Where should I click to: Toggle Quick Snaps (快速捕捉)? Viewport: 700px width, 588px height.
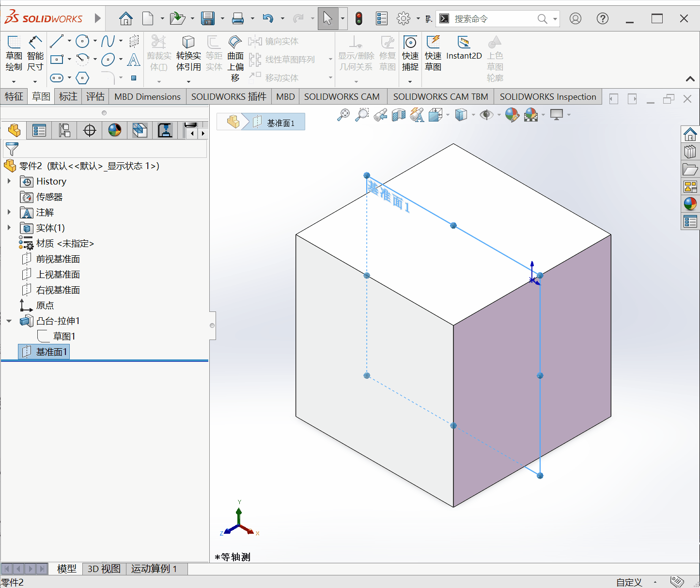[x=410, y=53]
